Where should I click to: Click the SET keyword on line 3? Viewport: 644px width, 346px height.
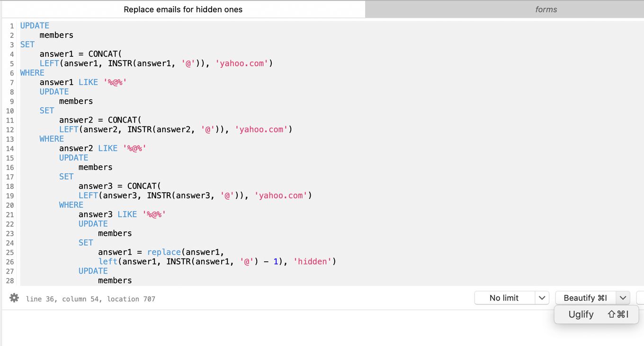[27, 44]
